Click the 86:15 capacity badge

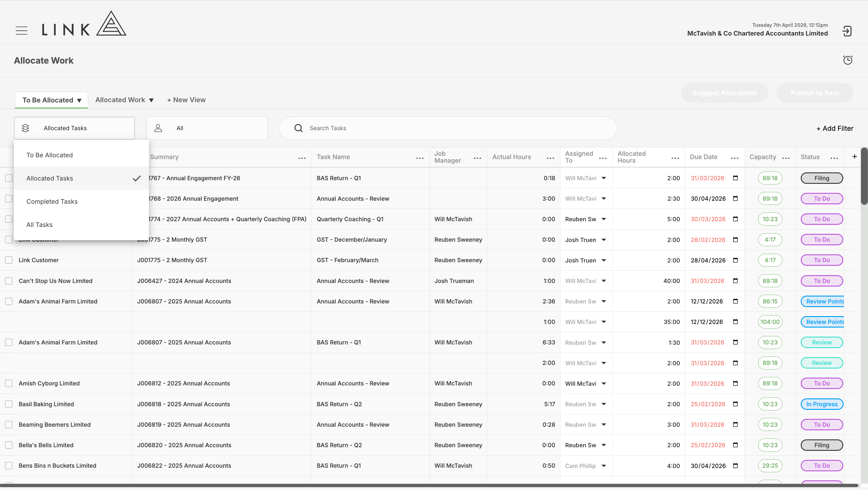770,301
